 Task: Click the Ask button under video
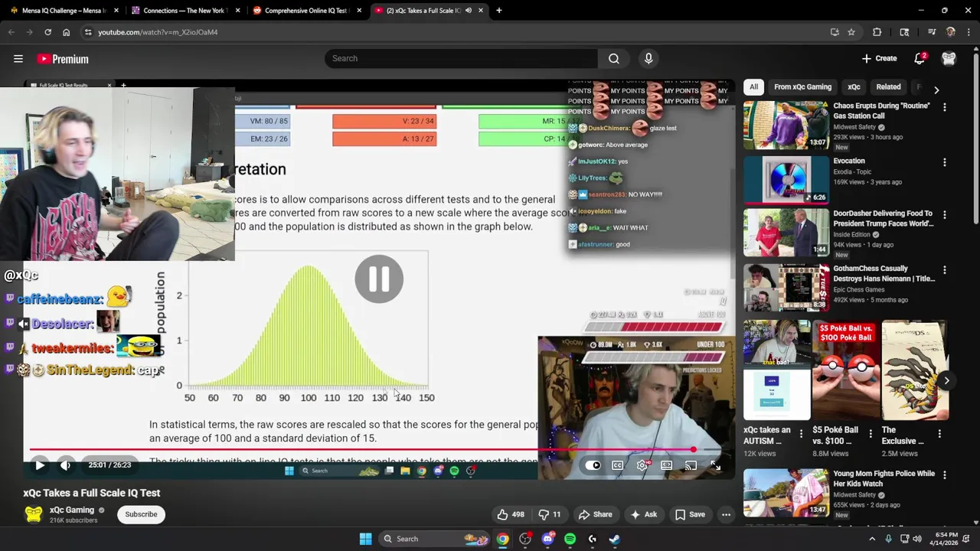643,514
